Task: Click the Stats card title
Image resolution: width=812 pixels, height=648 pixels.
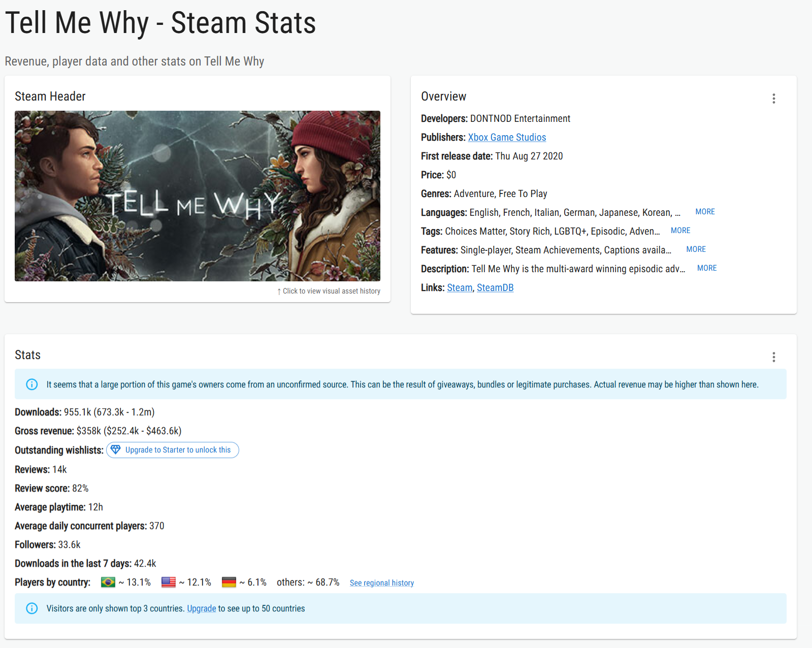Action: [x=27, y=355]
